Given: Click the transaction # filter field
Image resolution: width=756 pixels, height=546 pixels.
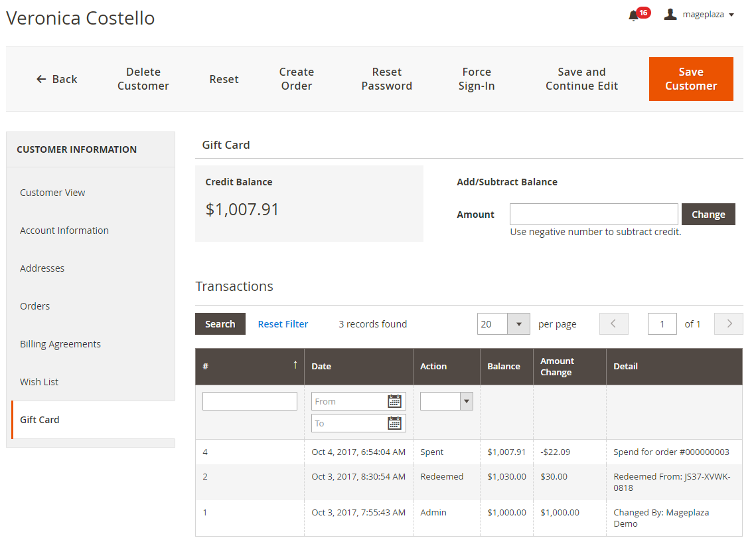Looking at the screenshot, I should tap(250, 401).
